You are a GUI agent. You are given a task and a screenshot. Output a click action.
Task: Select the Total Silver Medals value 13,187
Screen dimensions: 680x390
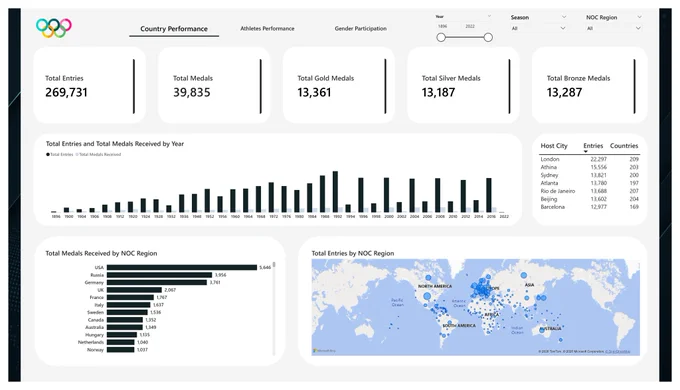tap(438, 92)
